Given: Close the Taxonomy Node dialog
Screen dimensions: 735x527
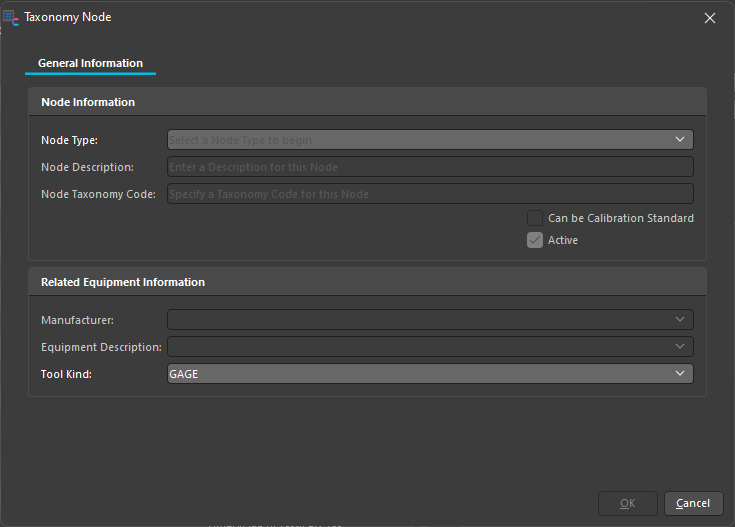Looking at the screenshot, I should 710,18.
